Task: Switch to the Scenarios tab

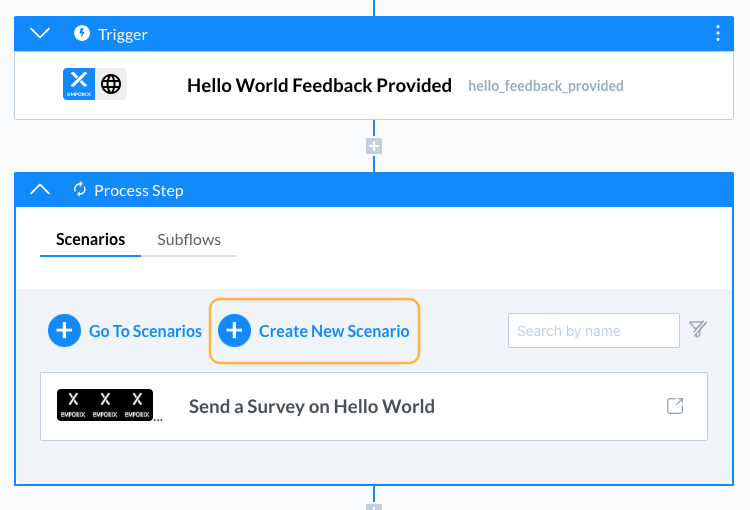Action: (90, 239)
